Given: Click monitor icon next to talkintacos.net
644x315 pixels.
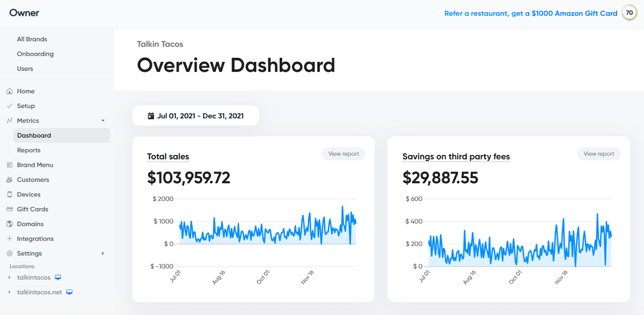Looking at the screenshot, I should tap(69, 292).
